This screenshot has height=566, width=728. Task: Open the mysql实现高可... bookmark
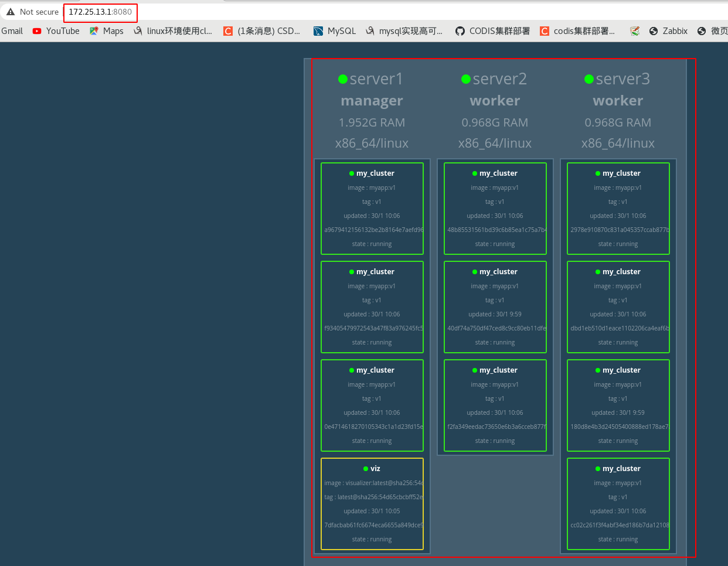pyautogui.click(x=404, y=31)
